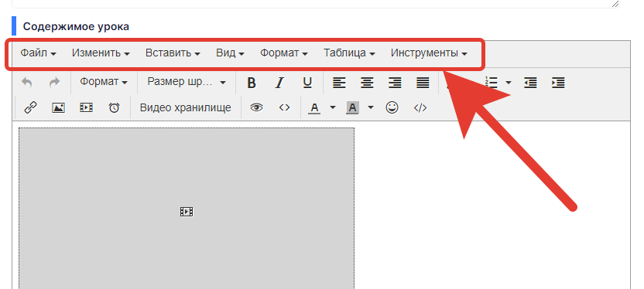Select the gray video placeholder block
Viewport: 644px width, 289px height.
[x=187, y=208]
